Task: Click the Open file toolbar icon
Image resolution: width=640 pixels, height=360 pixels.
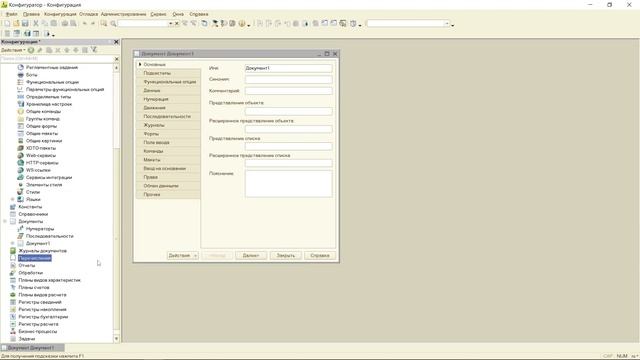Action: tap(16, 24)
